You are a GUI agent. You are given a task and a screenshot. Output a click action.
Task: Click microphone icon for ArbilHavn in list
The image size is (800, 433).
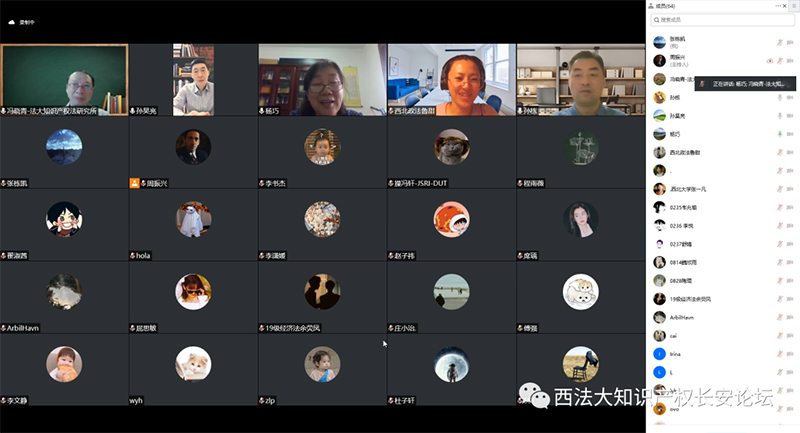coord(779,317)
